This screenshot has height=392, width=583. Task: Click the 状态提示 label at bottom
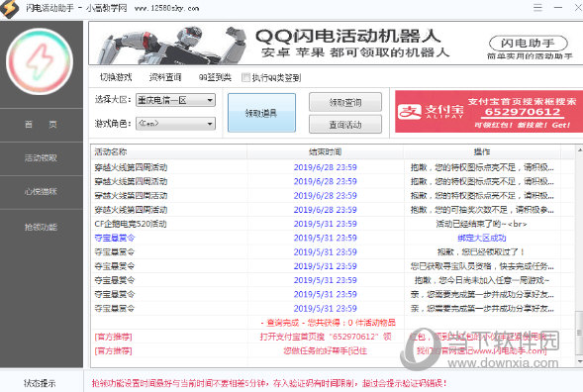40,383
